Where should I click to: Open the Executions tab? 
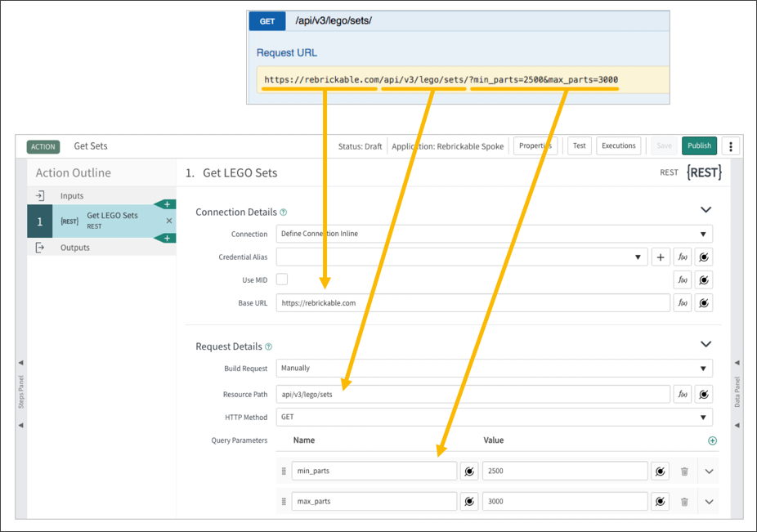(618, 145)
